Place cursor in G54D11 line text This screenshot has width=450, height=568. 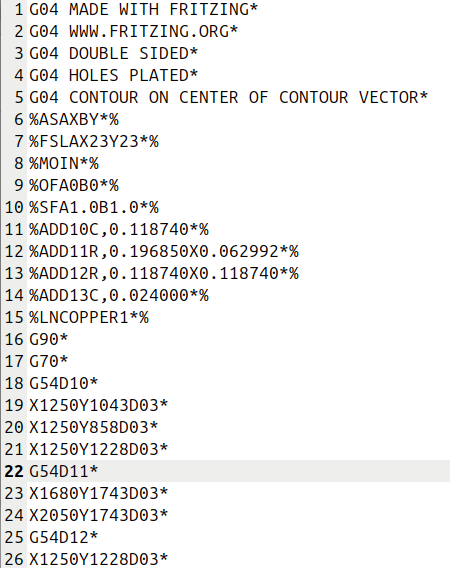(63, 471)
